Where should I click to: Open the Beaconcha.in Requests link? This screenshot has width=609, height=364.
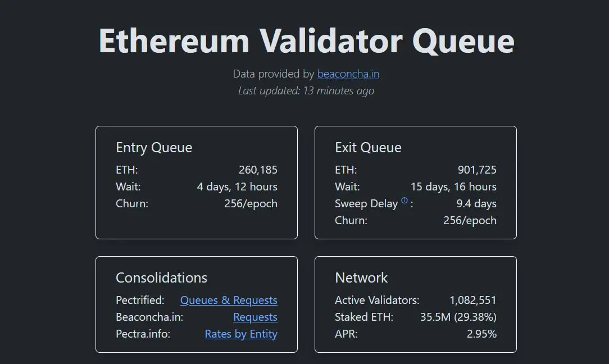point(255,317)
